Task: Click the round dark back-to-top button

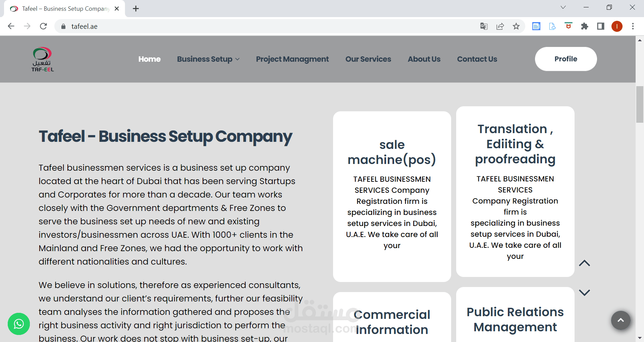Action: (621, 320)
